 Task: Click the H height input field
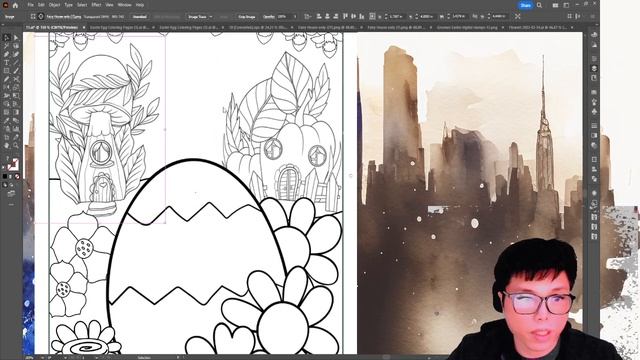(499, 16)
